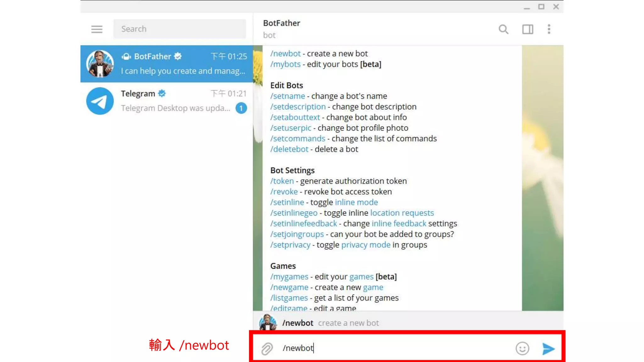Open the emoji smiley picker

click(522, 348)
